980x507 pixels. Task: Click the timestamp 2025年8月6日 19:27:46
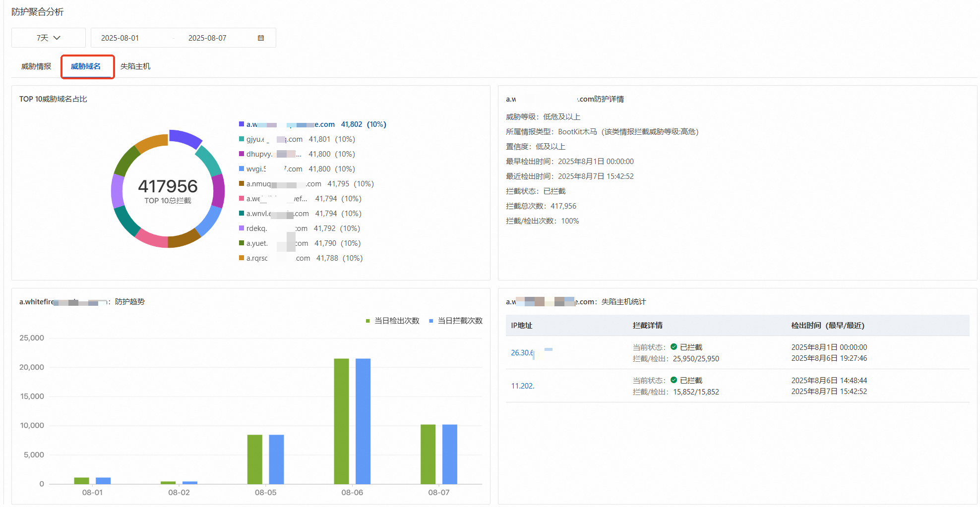(x=829, y=358)
